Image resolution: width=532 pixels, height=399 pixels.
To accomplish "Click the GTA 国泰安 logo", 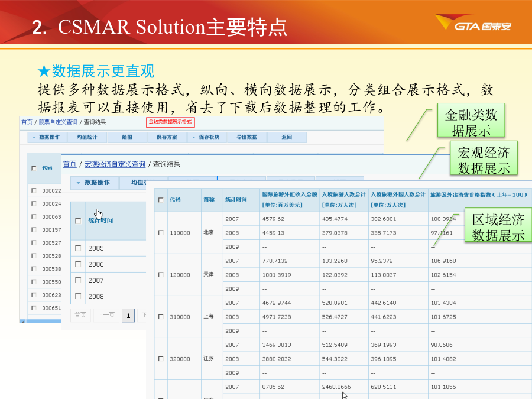I will (473, 23).
